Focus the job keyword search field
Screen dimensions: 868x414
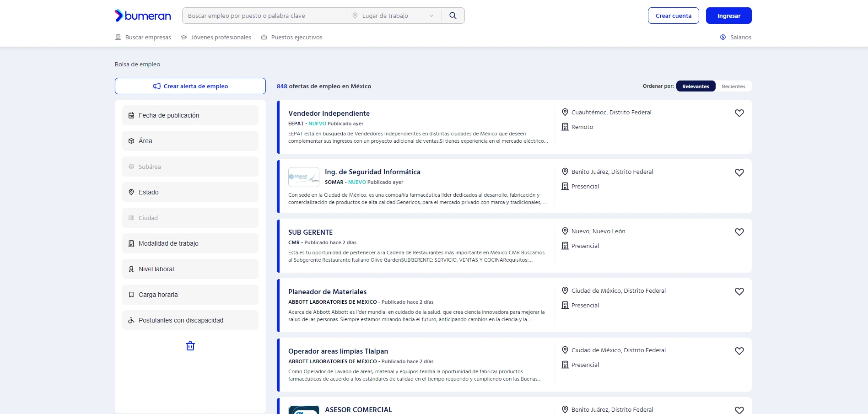264,16
